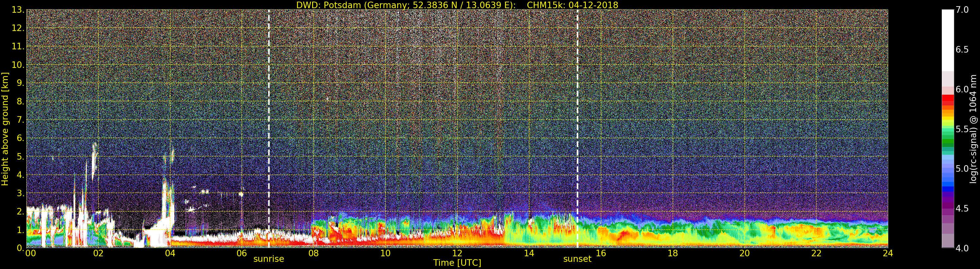Select the "Height above ground [km]" axis label

pyautogui.click(x=5, y=129)
